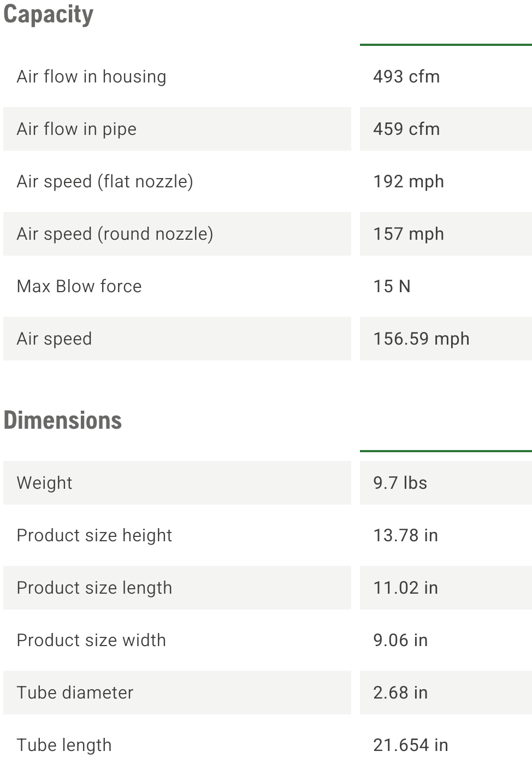Click the Air flow in housing label

coord(91,76)
